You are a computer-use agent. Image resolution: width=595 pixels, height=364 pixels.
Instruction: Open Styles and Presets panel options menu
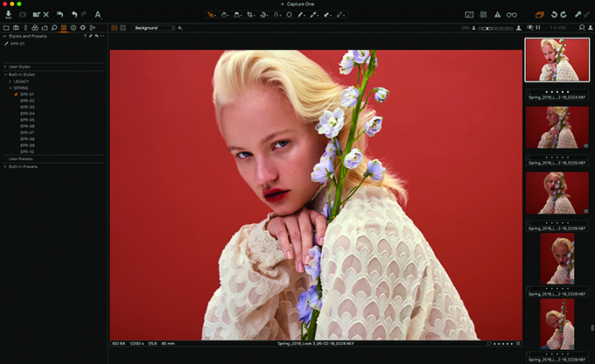pos(102,36)
